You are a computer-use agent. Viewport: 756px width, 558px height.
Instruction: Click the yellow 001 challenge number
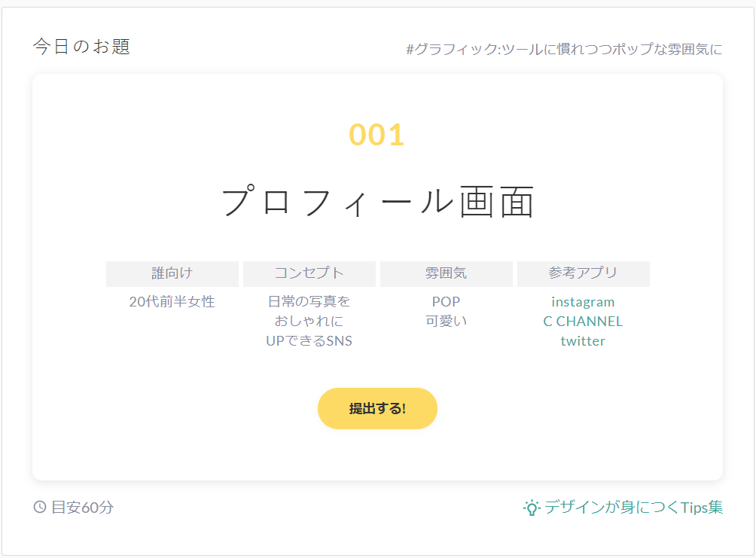tap(377, 136)
